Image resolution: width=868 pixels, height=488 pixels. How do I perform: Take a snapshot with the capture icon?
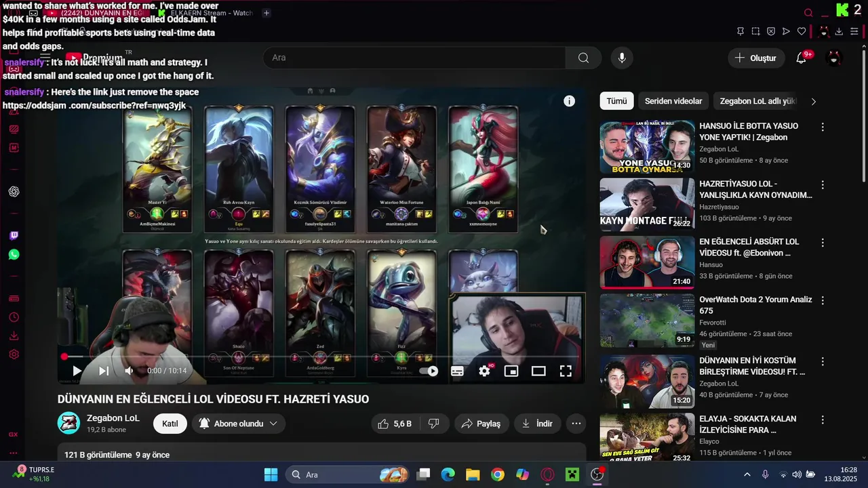pos(755,31)
